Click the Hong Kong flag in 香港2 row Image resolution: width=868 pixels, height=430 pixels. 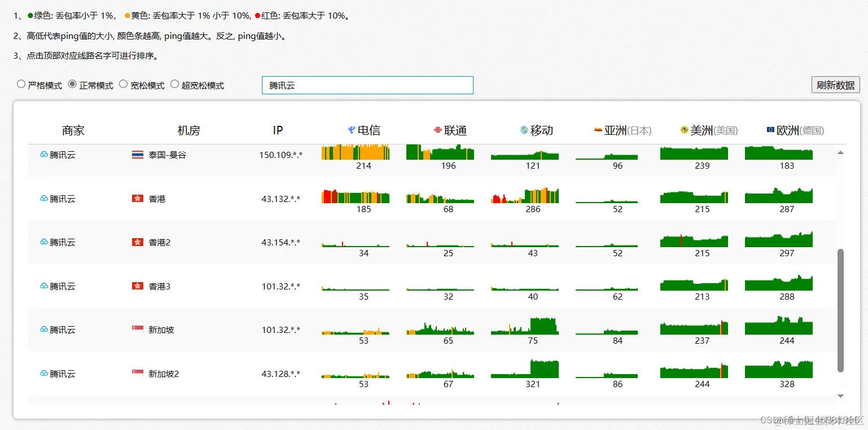pyautogui.click(x=137, y=242)
